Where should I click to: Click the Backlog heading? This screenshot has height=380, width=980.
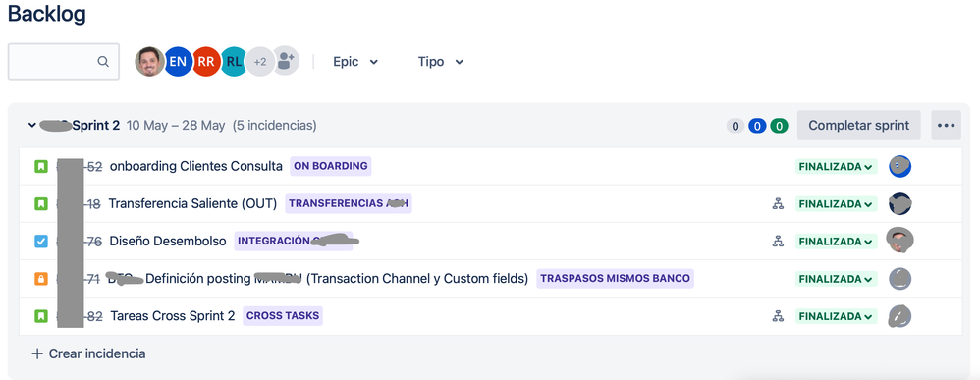[x=47, y=13]
